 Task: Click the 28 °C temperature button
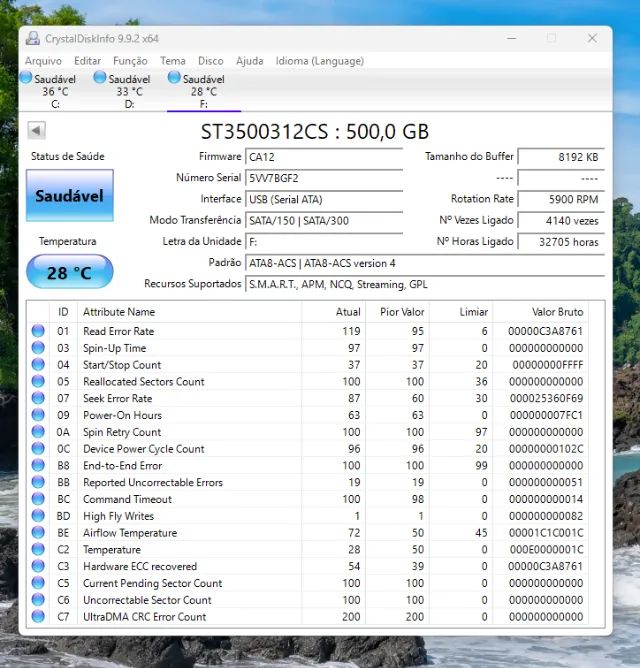click(70, 272)
